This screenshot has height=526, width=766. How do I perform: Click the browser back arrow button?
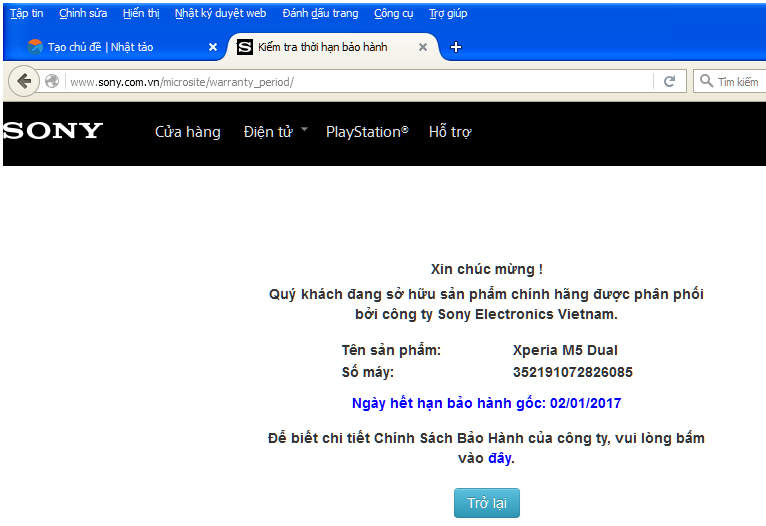point(23,81)
